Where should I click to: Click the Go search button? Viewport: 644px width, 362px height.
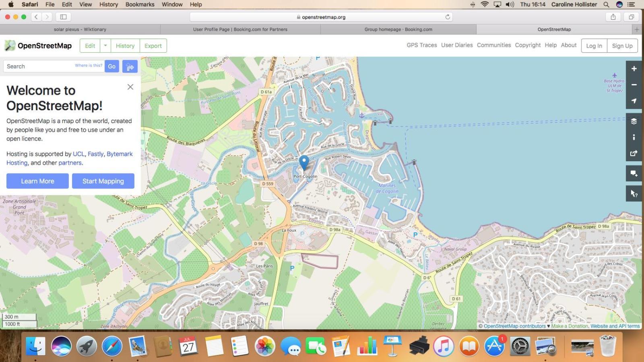click(112, 66)
